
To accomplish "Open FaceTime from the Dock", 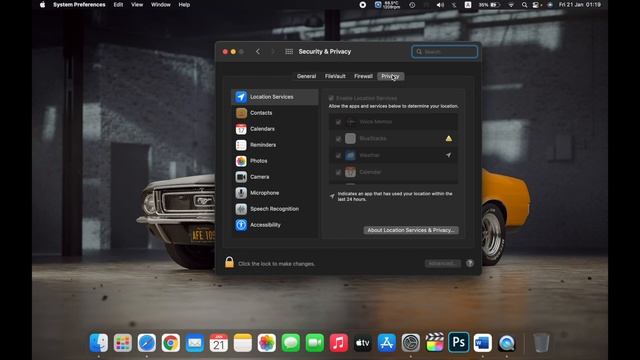I will (x=315, y=342).
